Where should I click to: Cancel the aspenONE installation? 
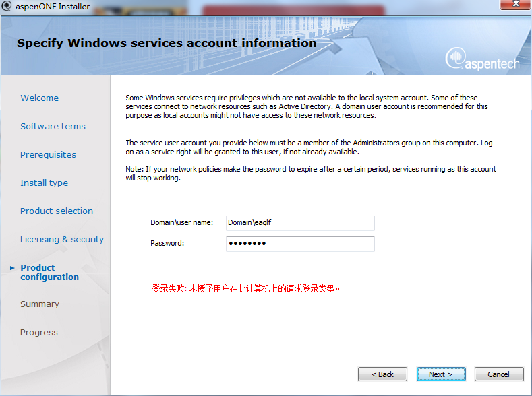(x=499, y=374)
